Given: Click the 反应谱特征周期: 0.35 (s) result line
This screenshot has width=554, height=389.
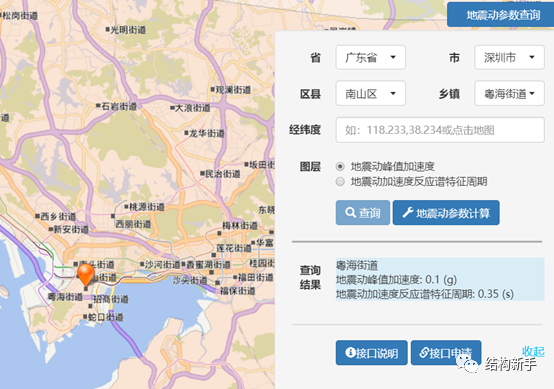Looking at the screenshot, I should coord(425,294).
